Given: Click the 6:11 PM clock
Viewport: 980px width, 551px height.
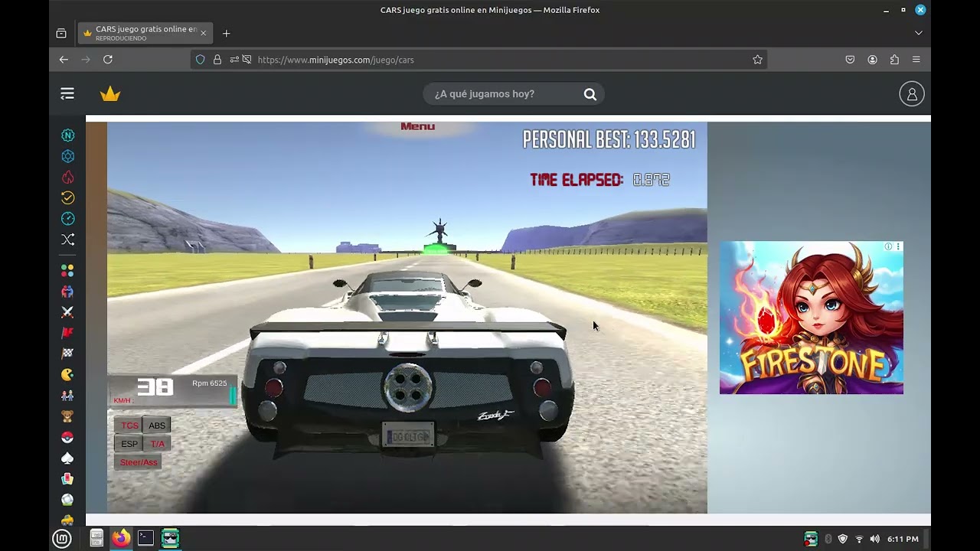Looking at the screenshot, I should (903, 539).
